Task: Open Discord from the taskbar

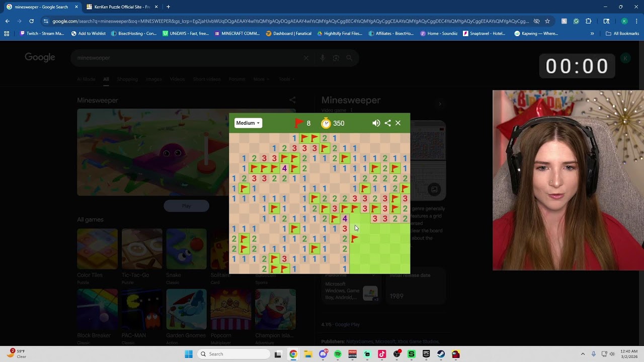Action: tap(323, 354)
